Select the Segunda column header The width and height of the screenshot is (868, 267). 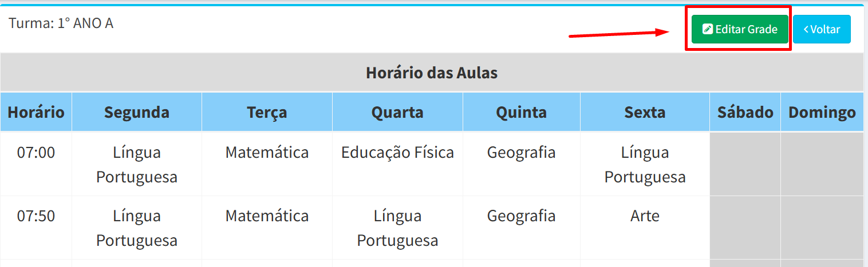(x=137, y=112)
